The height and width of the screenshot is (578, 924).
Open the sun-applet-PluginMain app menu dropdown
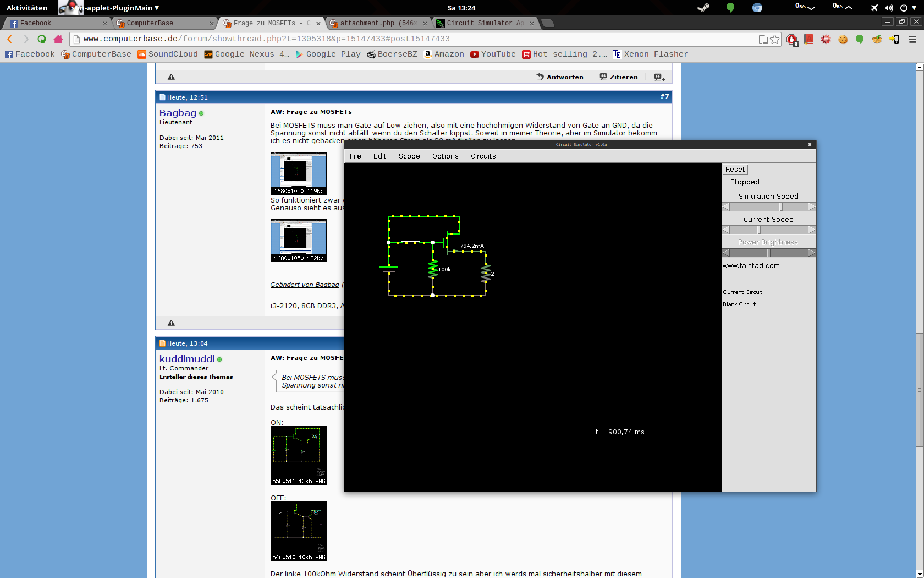tap(116, 8)
